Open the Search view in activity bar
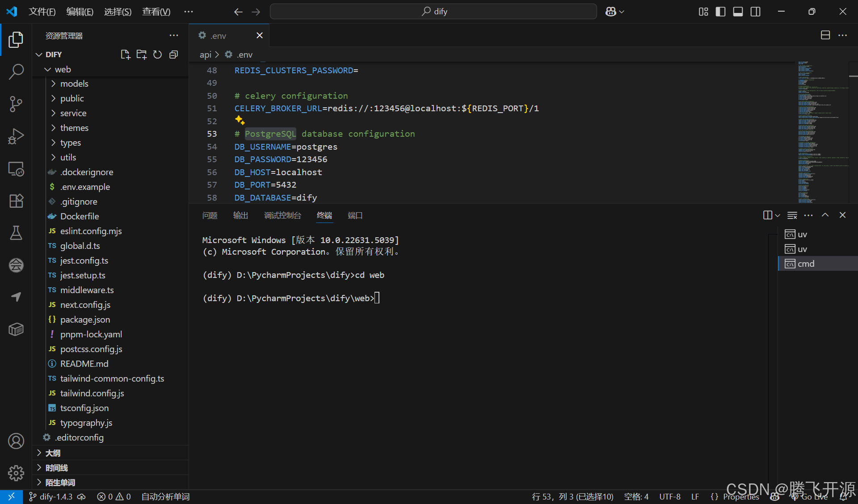The height and width of the screenshot is (504, 858). 16,71
